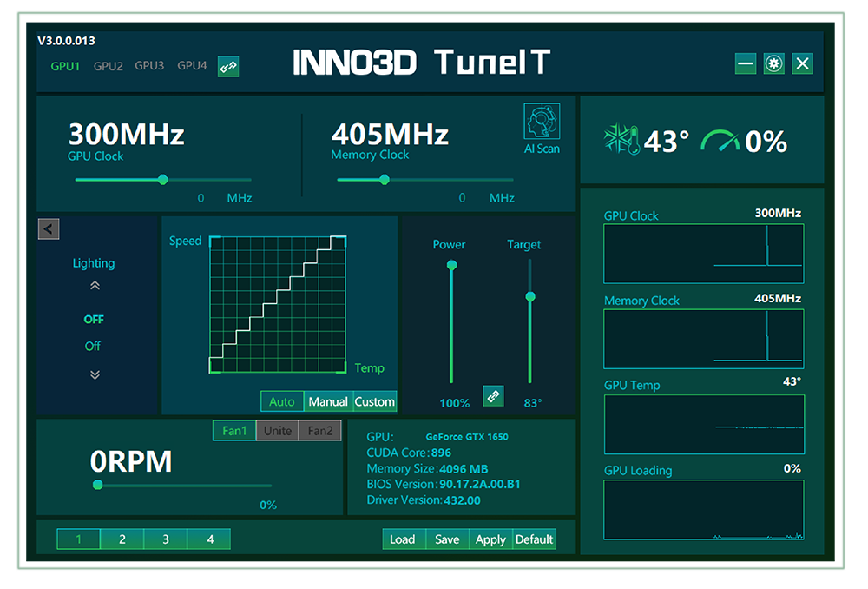Screen dimensions: 868x589
Task: Click the temperature snowflake thermometer icon
Action: click(621, 139)
